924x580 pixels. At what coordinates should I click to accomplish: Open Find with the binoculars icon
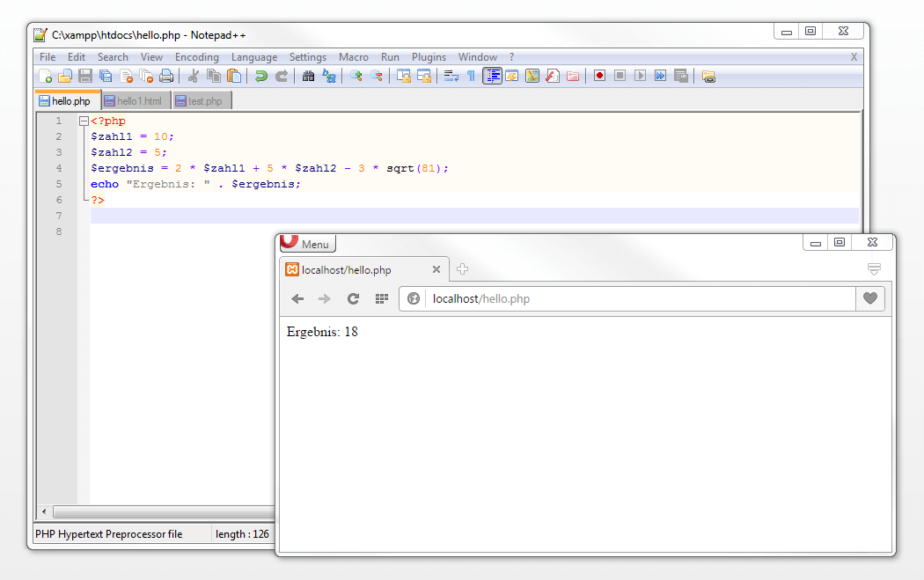[308, 76]
